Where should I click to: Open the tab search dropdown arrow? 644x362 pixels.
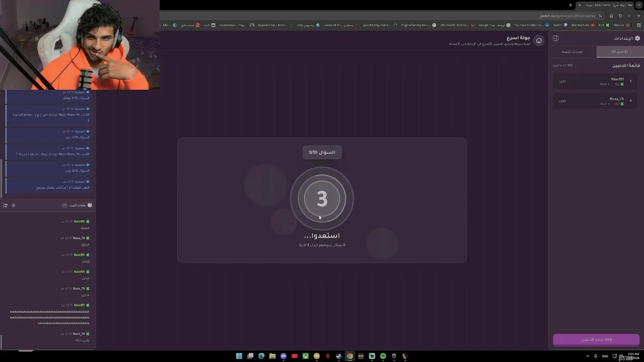639,5
